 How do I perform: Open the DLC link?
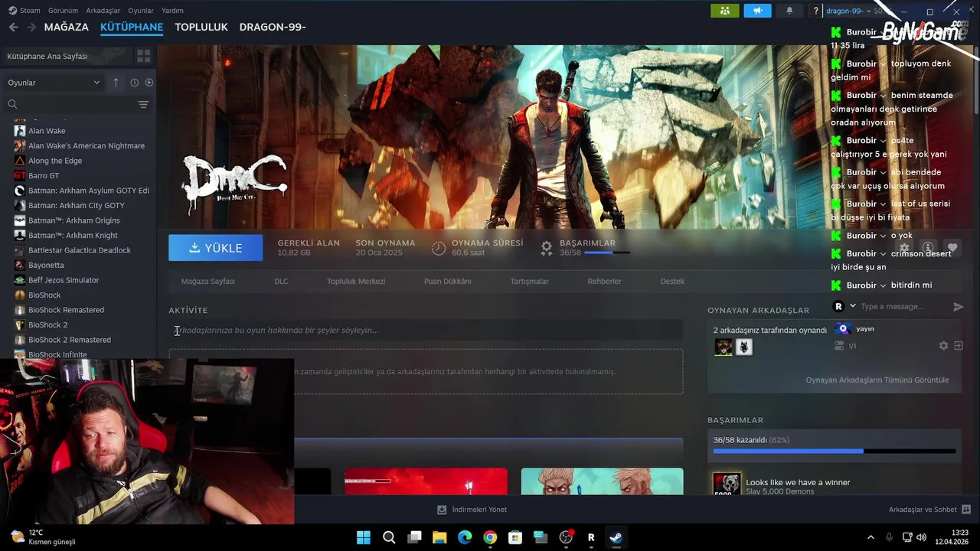tap(281, 281)
